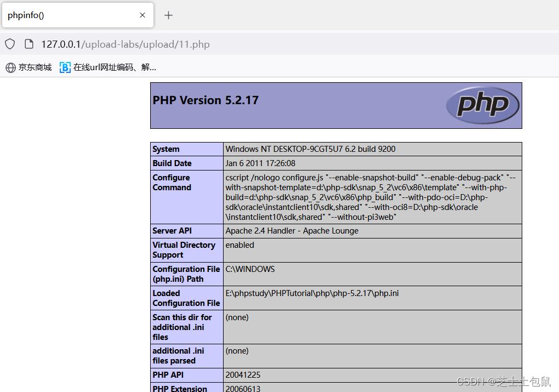The image size is (559, 392).
Task: Click the PHP logo image
Action: pos(482,105)
